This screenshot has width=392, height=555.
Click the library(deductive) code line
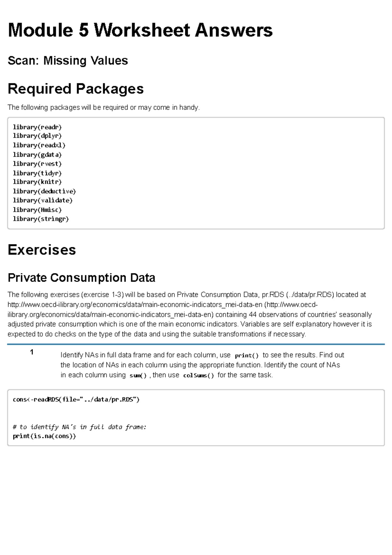pos(44,191)
